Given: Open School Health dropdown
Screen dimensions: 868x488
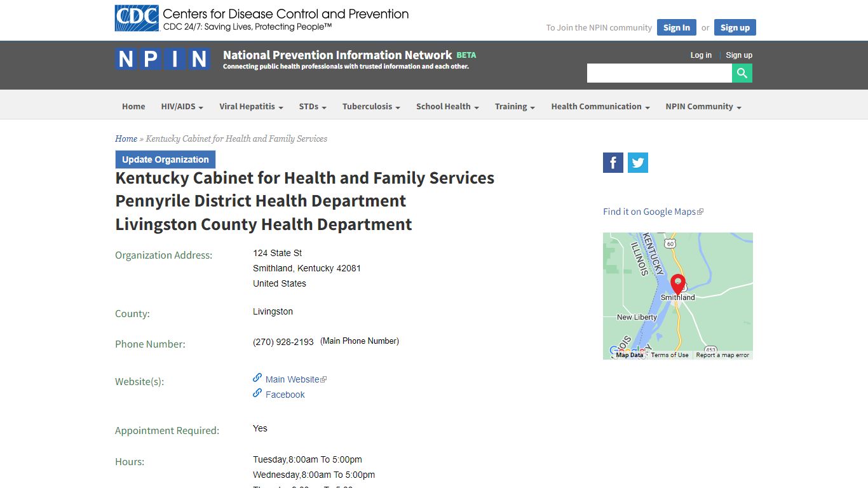Looking at the screenshot, I should (447, 107).
